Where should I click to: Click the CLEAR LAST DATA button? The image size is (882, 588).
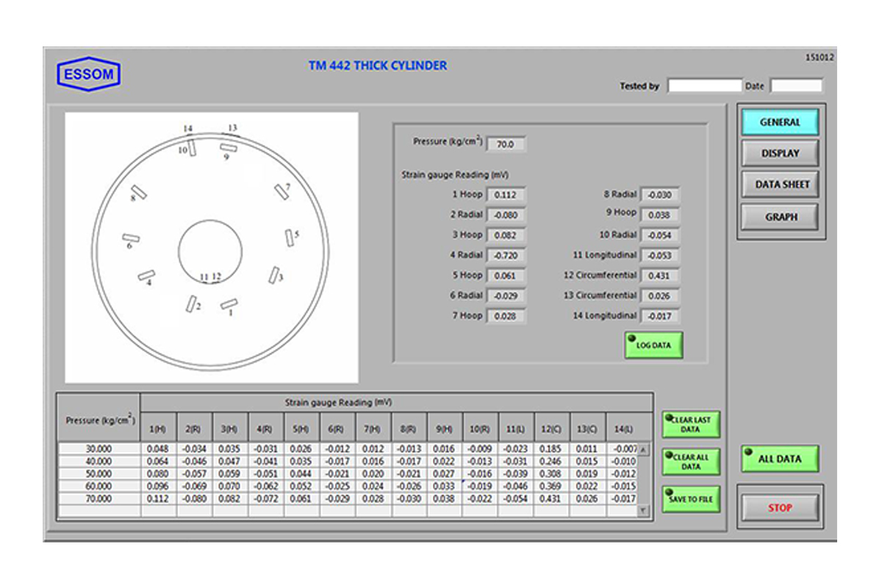pos(691,424)
